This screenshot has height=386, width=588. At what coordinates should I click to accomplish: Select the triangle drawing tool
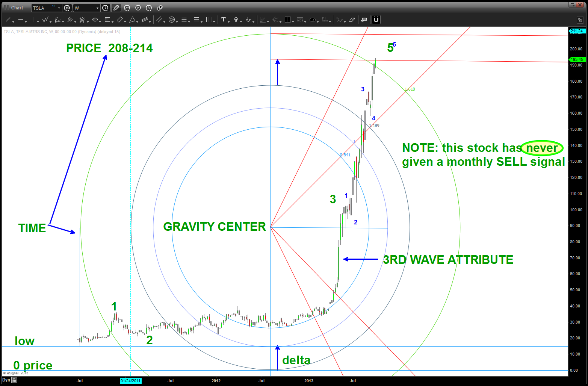tap(132, 20)
